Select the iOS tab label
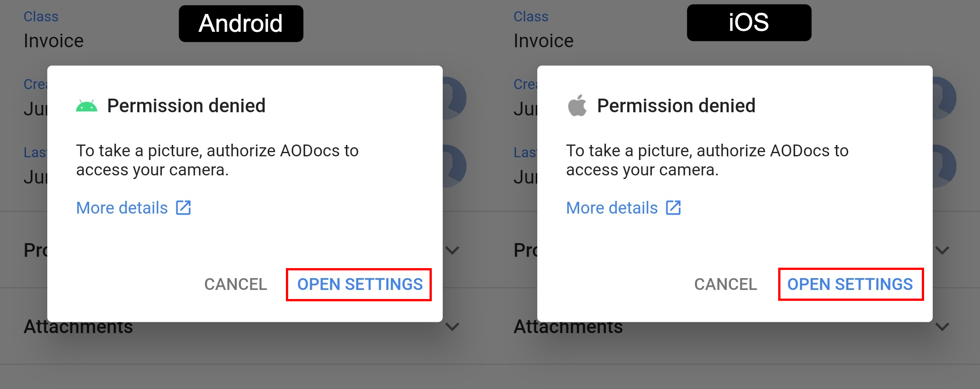Screen dimensions: 980x389 (749, 23)
